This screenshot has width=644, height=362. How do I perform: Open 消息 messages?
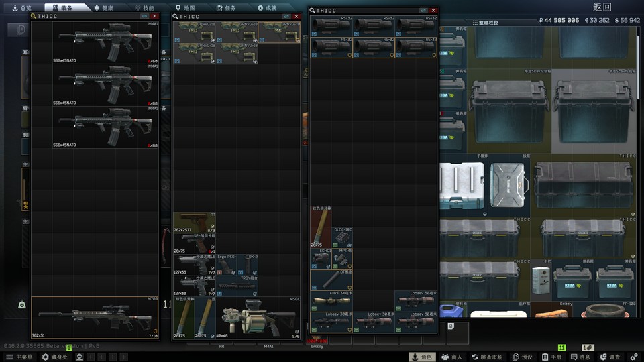[580, 357]
